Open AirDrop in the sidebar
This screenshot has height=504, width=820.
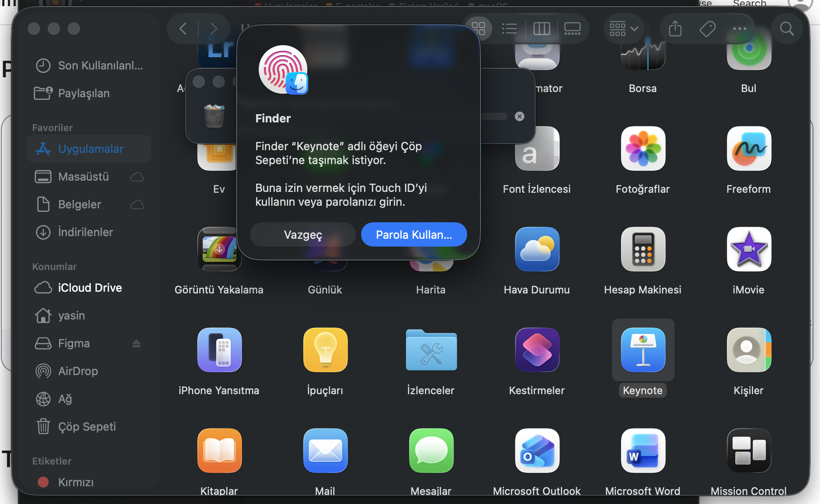(x=89, y=371)
